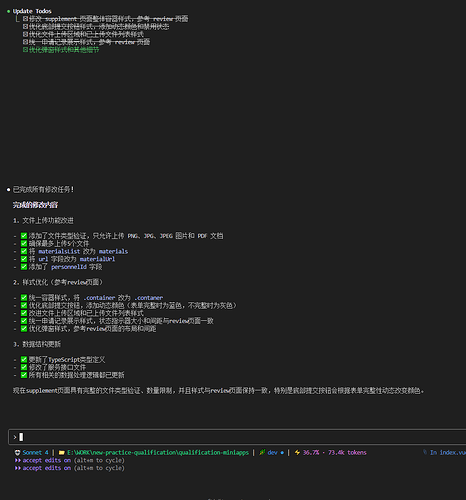Click the struck-through todo 优化底部提交按钮样式
Screen dimensions: 466x500
click(99, 26)
